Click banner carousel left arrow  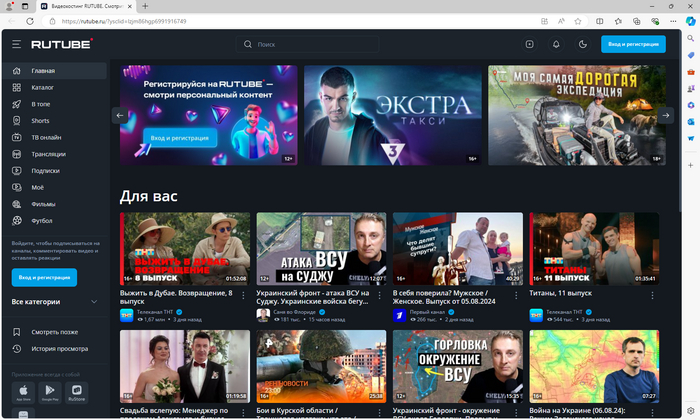pos(120,115)
